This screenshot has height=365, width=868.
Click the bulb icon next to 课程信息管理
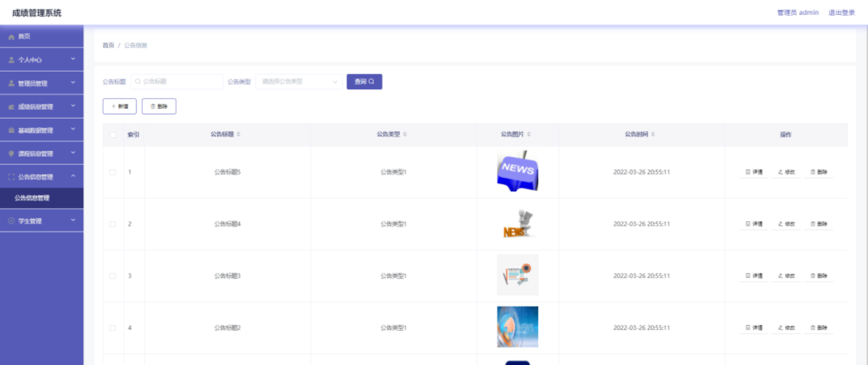coord(11,154)
